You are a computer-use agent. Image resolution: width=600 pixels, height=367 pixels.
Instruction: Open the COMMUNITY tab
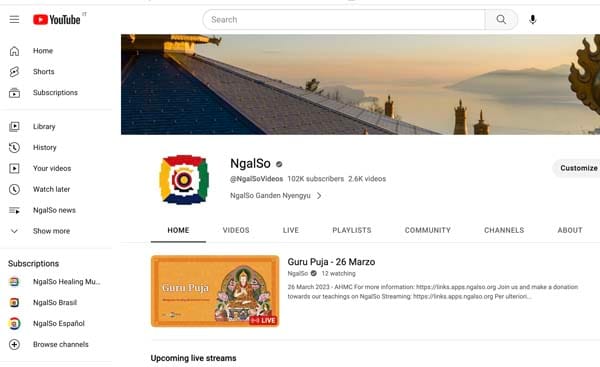(427, 230)
